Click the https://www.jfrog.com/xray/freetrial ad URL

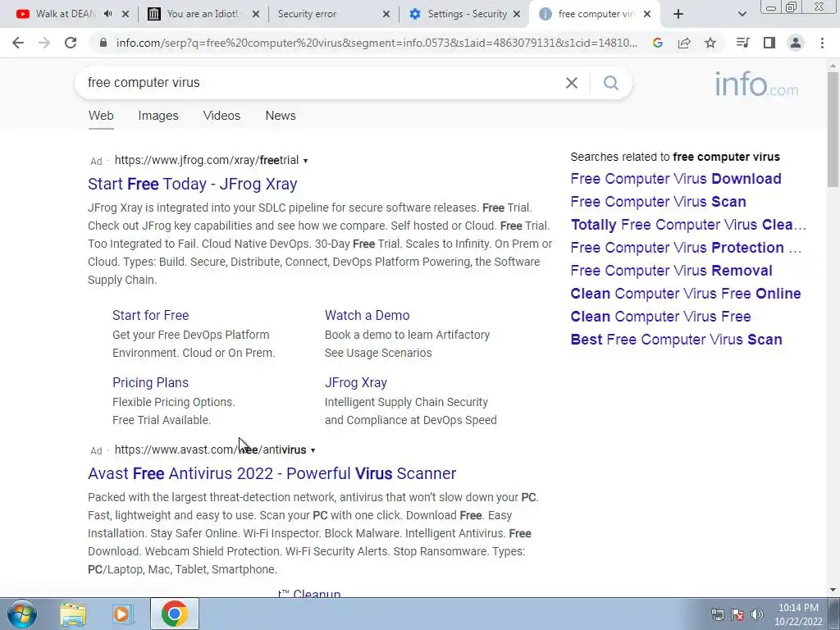click(206, 161)
